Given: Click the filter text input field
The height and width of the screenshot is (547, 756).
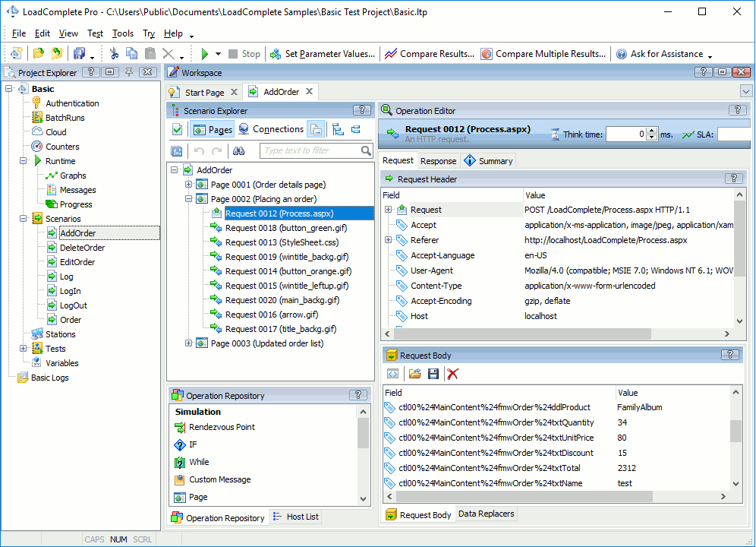Looking at the screenshot, I should tap(310, 151).
